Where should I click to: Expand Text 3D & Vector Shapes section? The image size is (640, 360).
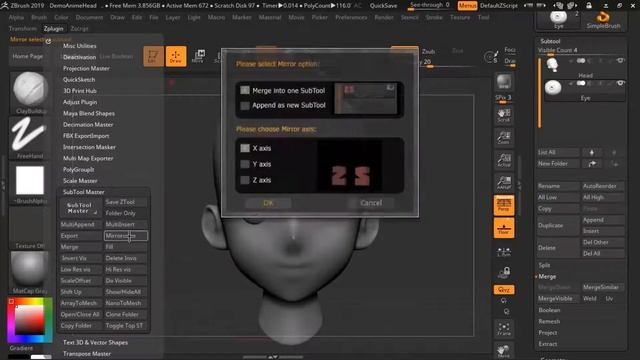(x=95, y=342)
